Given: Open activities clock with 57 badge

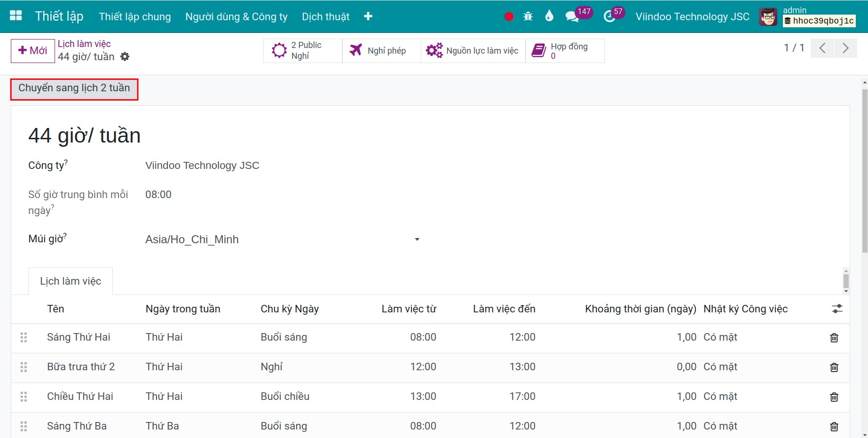Looking at the screenshot, I should pyautogui.click(x=614, y=16).
